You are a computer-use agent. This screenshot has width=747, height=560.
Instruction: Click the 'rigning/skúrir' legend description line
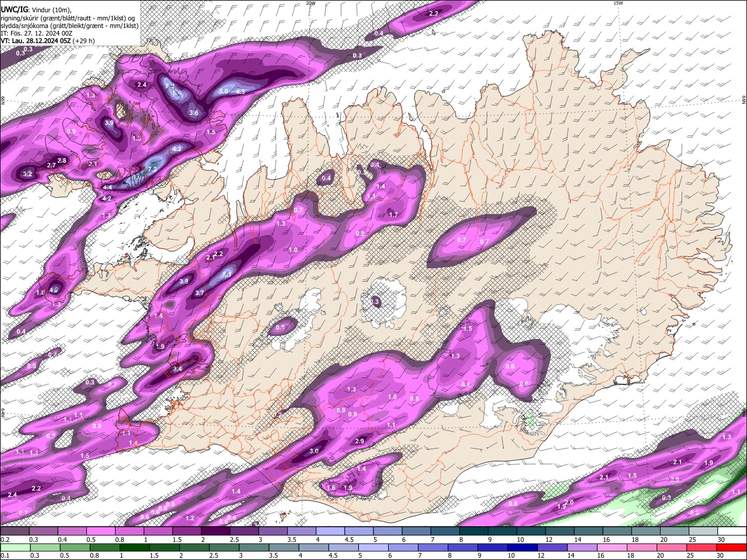point(68,18)
